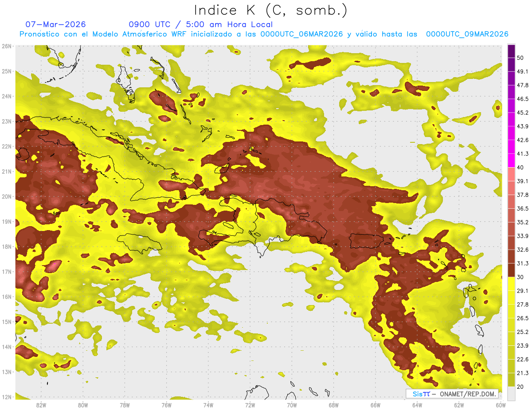Screen dimensions: 532x411
Task: Click the color bar label 20
Action: tap(520, 387)
